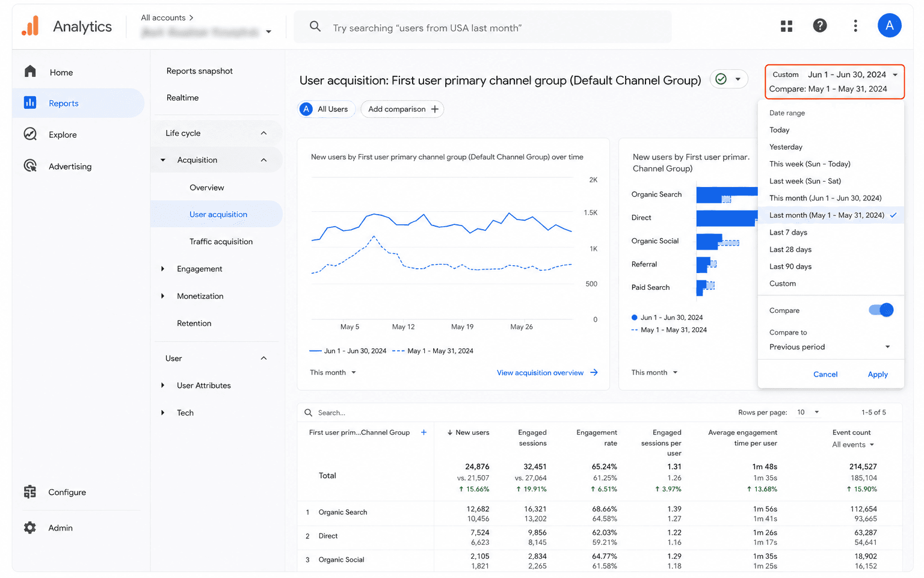
Task: Select Last month date range option
Action: coord(830,215)
